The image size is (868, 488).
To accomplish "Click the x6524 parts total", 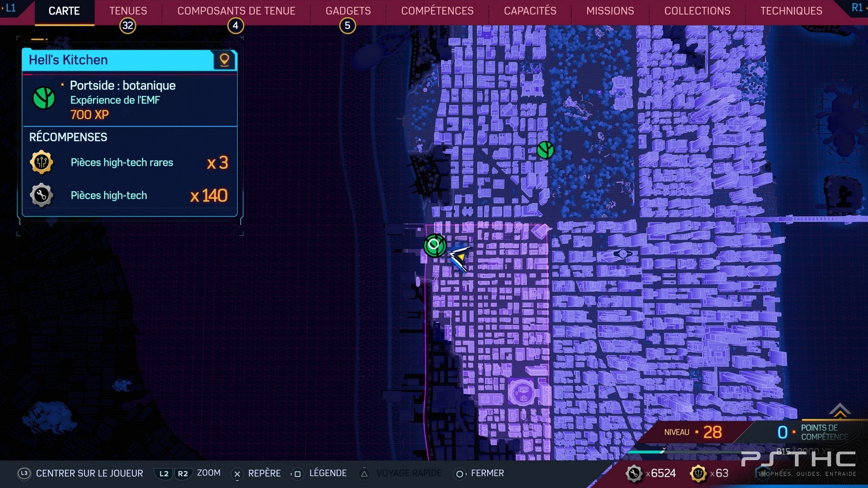I will click(660, 473).
